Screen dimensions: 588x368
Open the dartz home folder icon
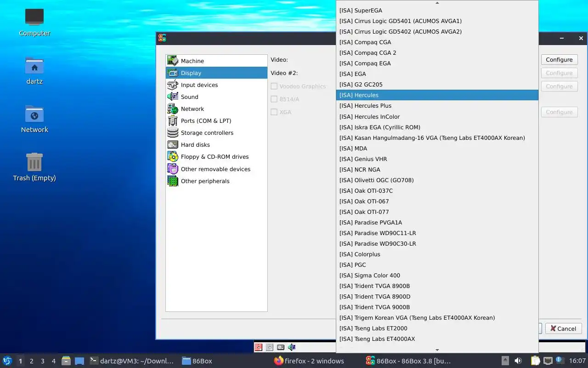click(34, 70)
